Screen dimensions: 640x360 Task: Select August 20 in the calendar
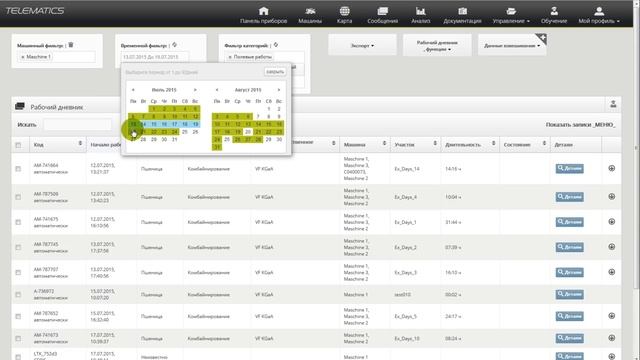coord(248,132)
